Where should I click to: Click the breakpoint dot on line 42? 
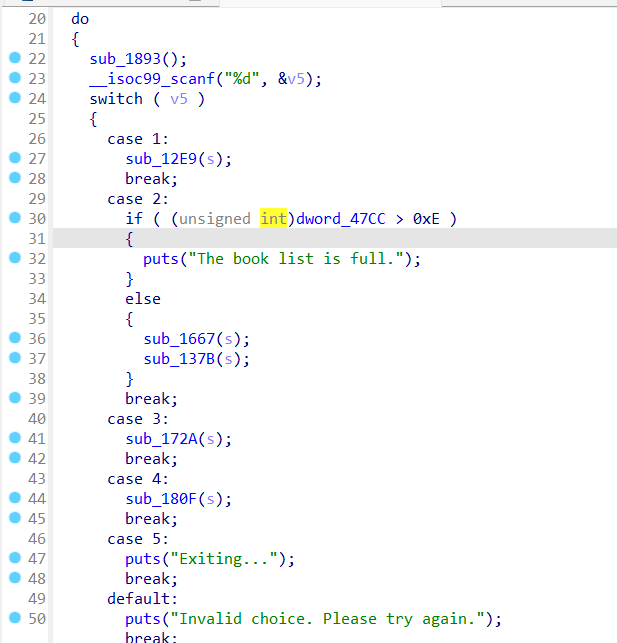click(x=15, y=458)
